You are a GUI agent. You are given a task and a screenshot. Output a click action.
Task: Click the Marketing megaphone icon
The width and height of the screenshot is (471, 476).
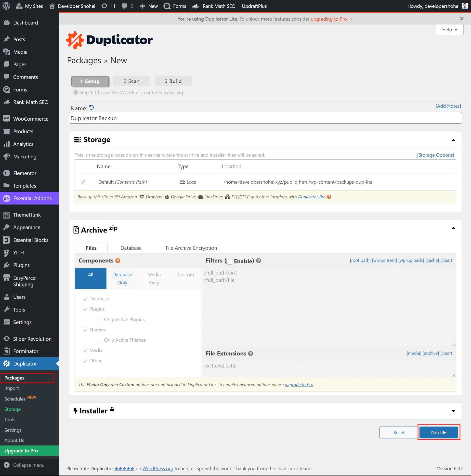[x=7, y=156]
